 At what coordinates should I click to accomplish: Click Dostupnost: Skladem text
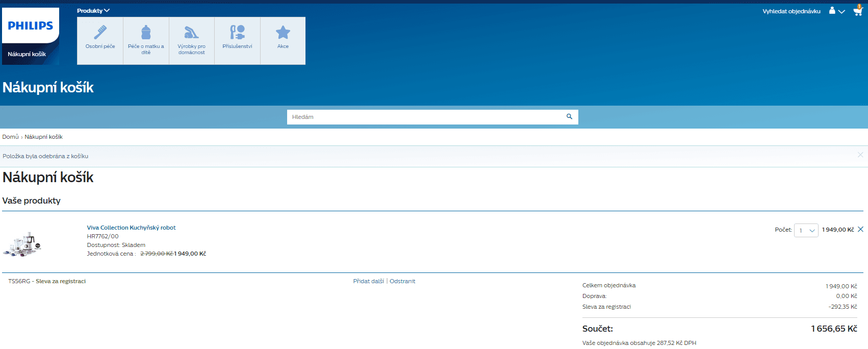[116, 245]
